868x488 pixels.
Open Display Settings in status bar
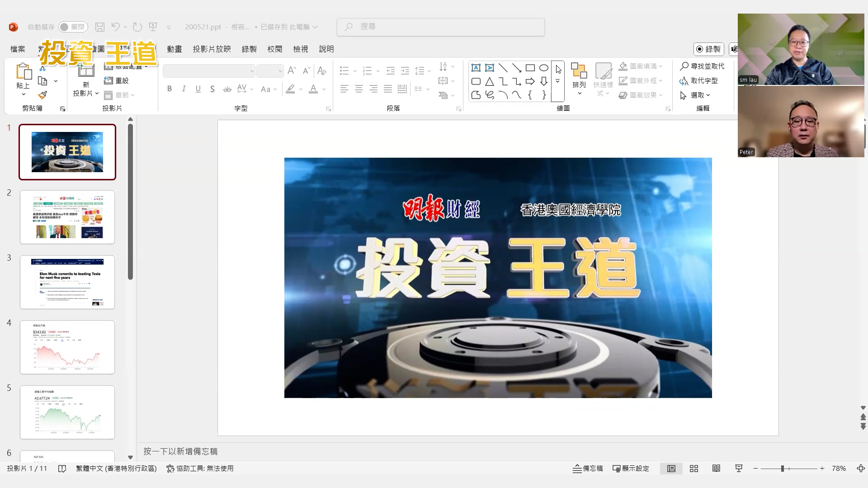click(x=631, y=469)
